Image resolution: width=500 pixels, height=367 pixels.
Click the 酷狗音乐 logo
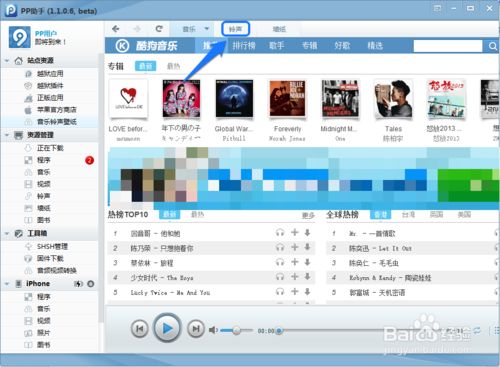point(147,46)
